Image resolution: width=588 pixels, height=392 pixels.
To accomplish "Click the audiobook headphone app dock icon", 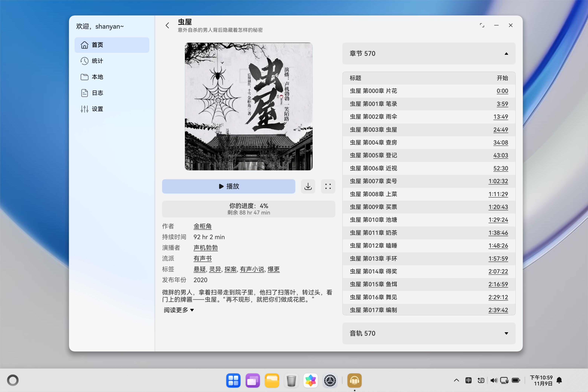I will pyautogui.click(x=354, y=381).
